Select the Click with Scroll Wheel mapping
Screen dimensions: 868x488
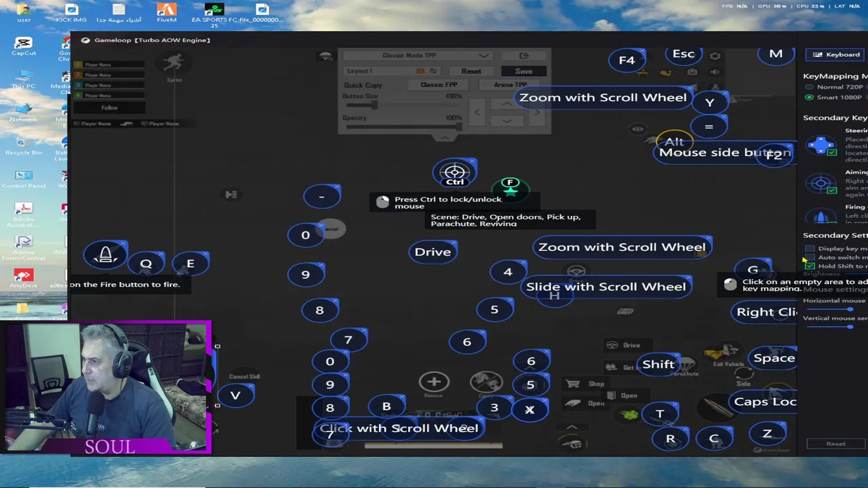[399, 428]
